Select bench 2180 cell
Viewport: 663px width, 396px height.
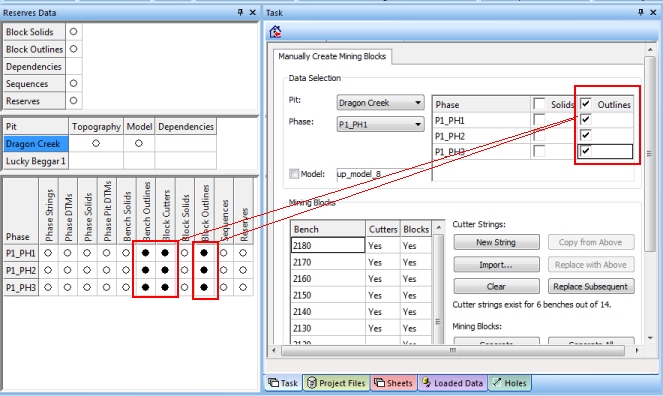[x=328, y=245]
